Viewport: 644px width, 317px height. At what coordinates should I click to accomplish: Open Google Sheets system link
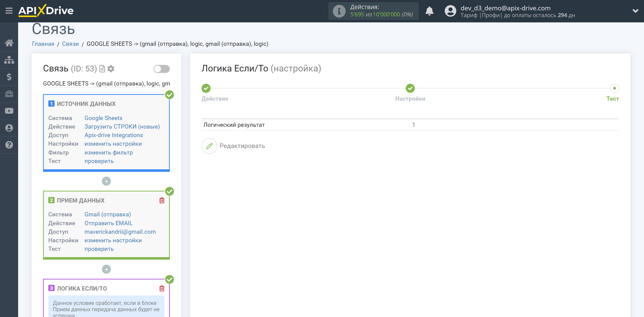click(x=103, y=118)
